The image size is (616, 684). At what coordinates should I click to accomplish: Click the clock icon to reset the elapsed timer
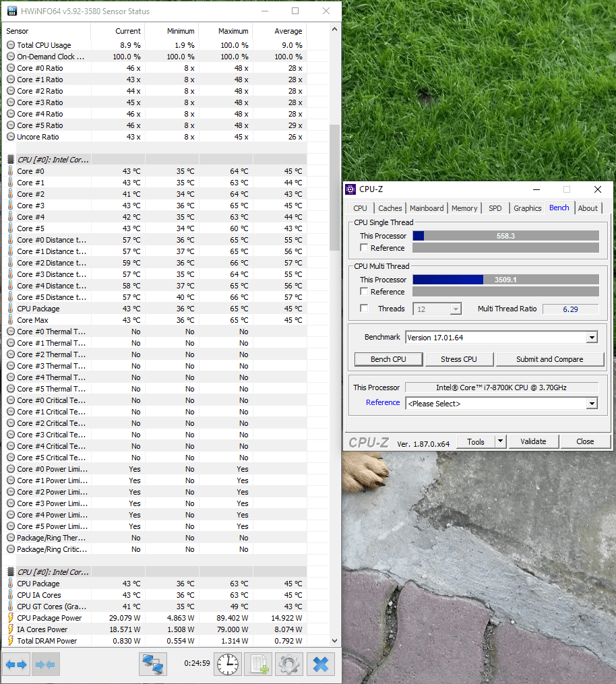228,664
